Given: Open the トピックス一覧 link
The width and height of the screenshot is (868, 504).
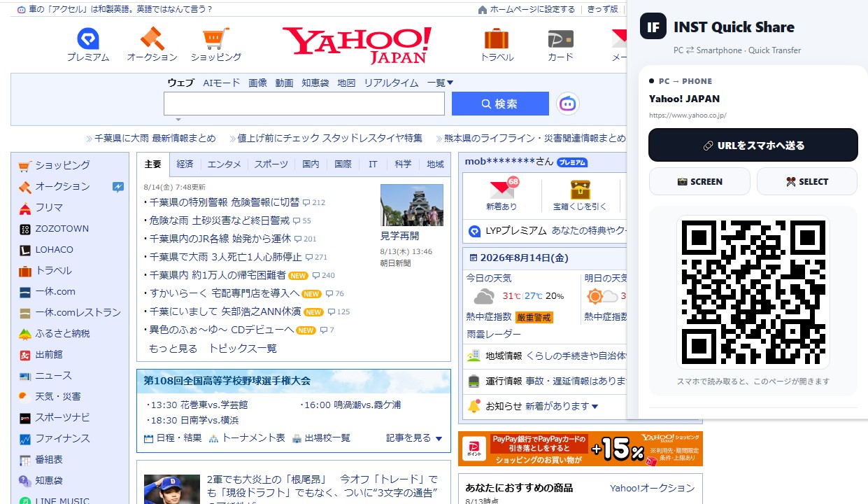Looking at the screenshot, I should pos(243,348).
